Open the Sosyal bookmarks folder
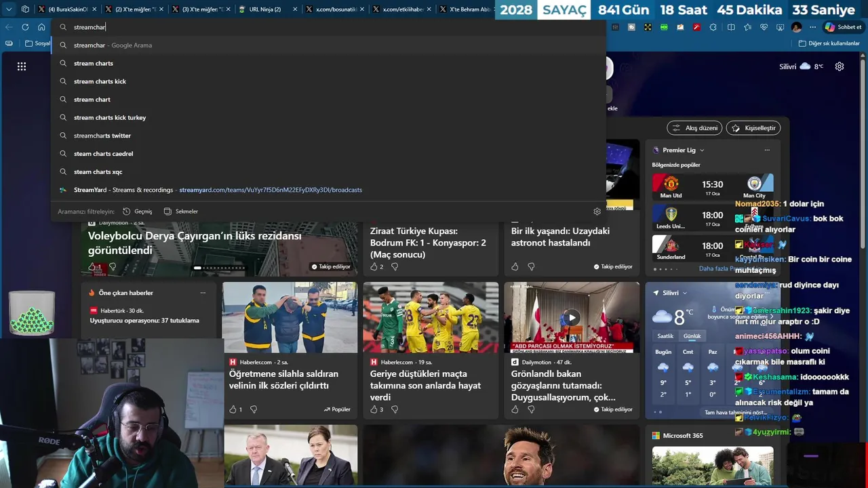The image size is (868, 488). 37,43
